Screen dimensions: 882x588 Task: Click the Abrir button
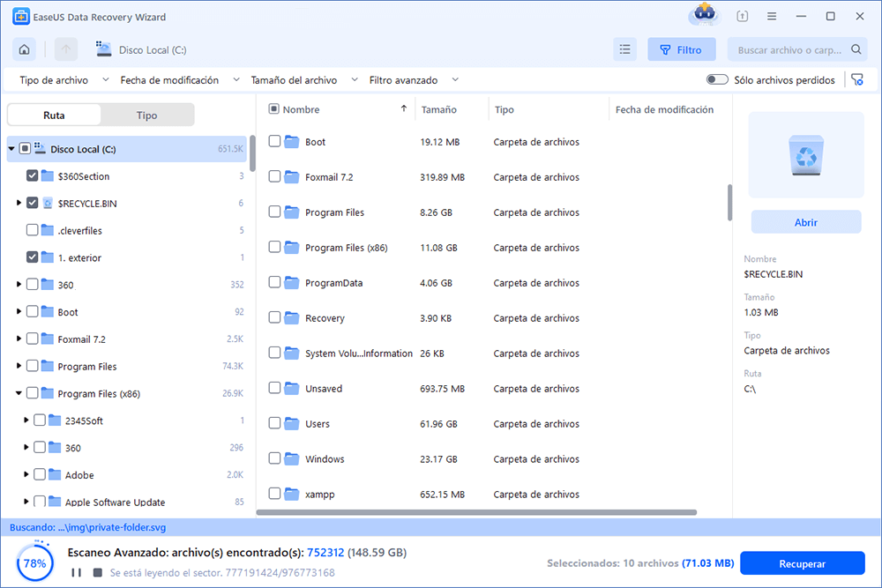point(806,222)
